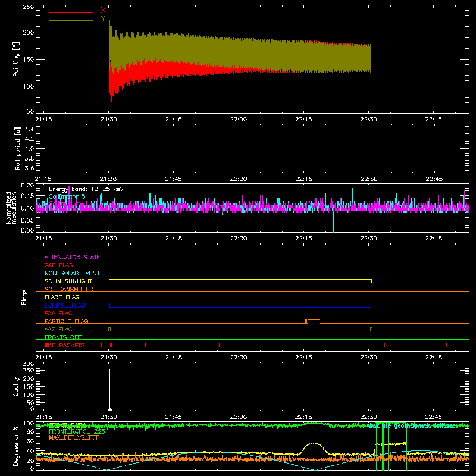Click the Quality axis title

pyautogui.click(x=16, y=386)
